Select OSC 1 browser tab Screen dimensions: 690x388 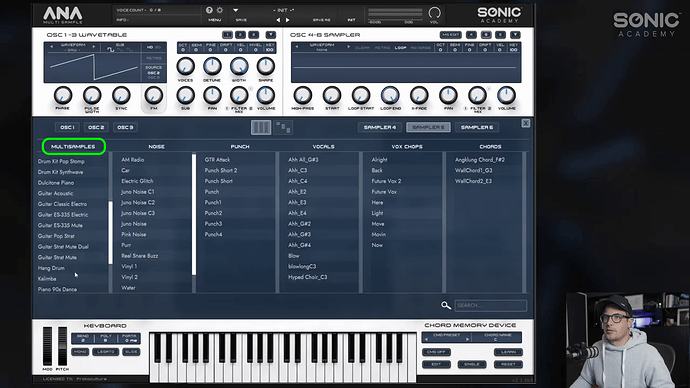[x=67, y=127]
